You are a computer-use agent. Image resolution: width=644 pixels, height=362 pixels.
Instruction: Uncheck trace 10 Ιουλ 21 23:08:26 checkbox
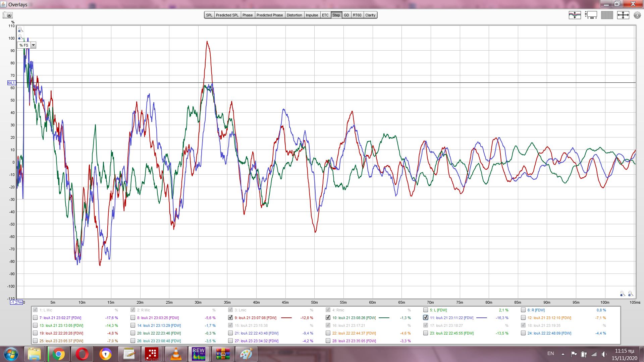tap(328, 317)
